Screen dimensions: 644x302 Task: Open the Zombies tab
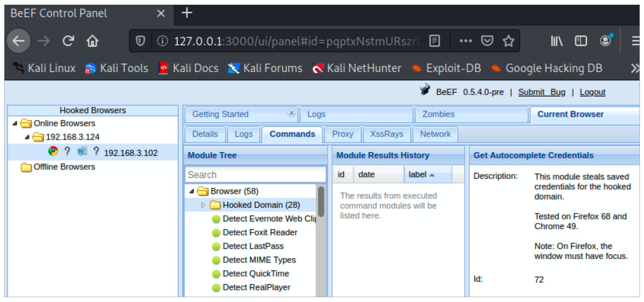[x=438, y=114]
